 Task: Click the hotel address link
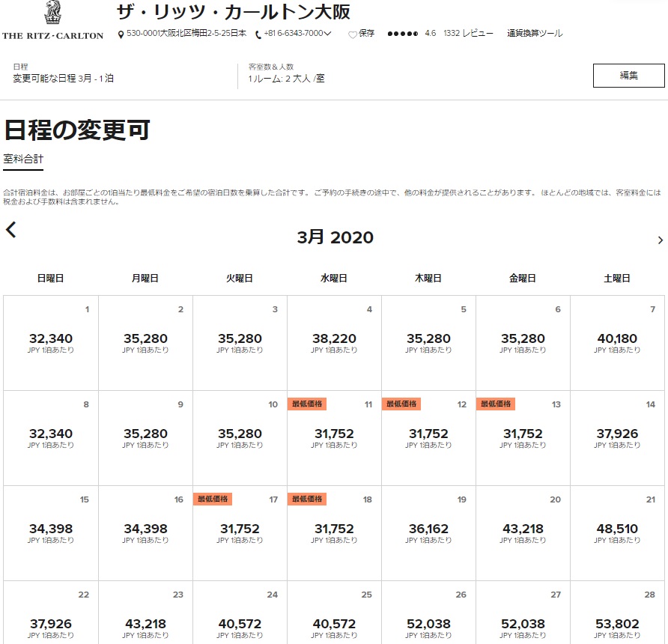point(186,33)
